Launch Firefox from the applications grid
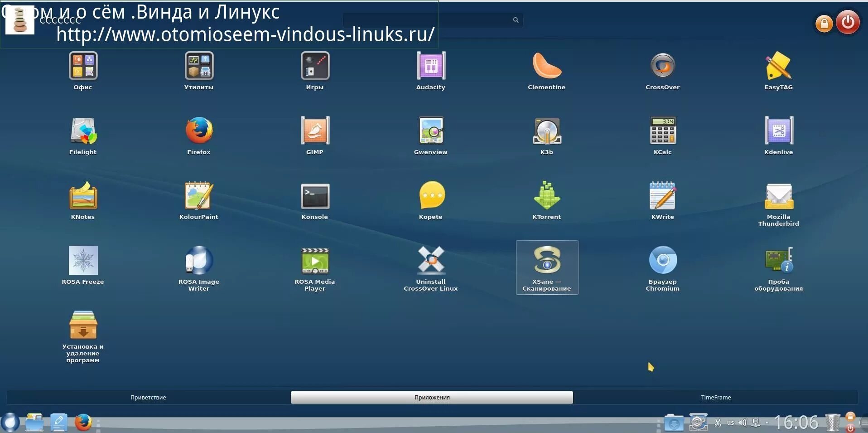 (199, 136)
